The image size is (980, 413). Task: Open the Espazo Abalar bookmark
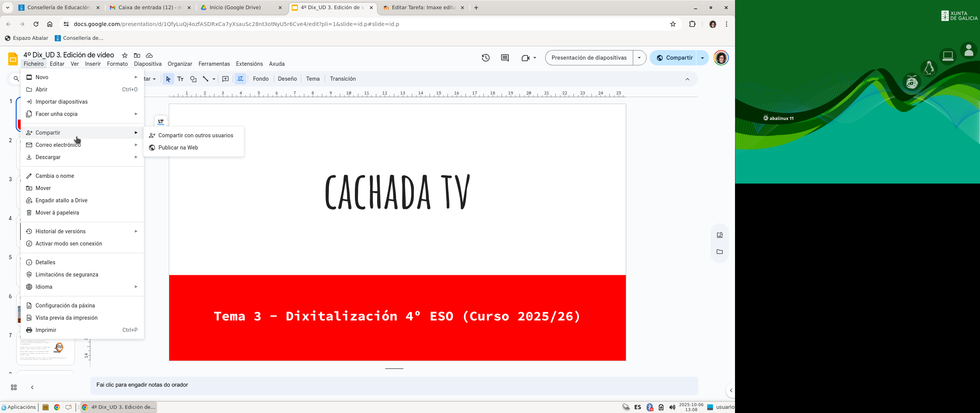pyautogui.click(x=26, y=38)
